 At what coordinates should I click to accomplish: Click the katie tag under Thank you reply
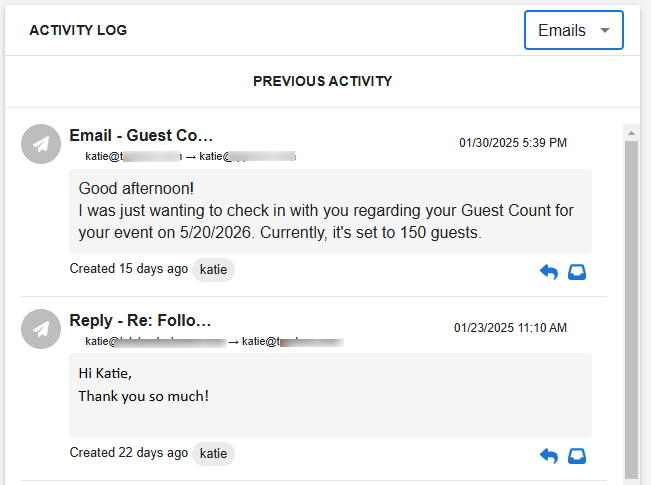[x=213, y=454]
